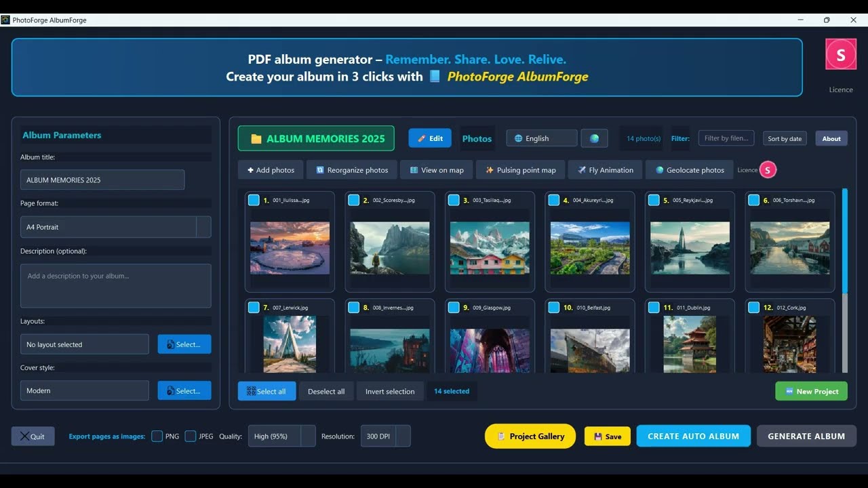Viewport: 868px width, 488px height.
Task: Click New Project button
Action: pyautogui.click(x=811, y=391)
